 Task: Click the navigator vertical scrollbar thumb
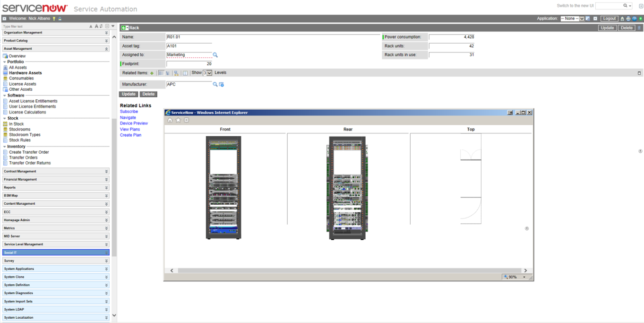(x=114, y=187)
